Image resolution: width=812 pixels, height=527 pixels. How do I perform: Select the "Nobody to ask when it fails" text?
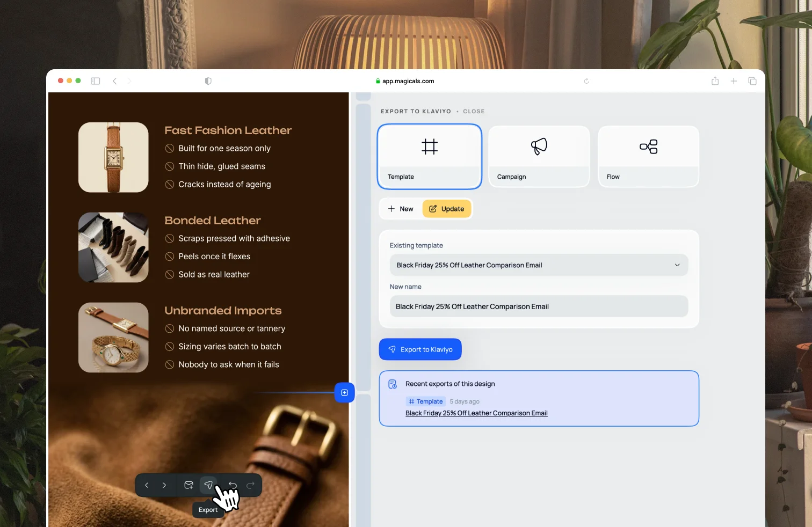tap(229, 365)
